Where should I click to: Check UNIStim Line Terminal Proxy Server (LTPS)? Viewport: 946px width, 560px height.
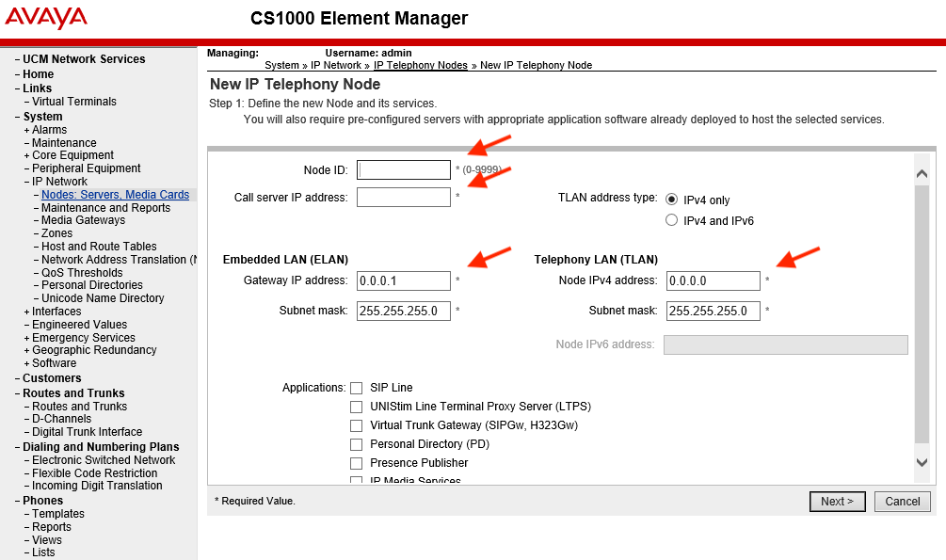(357, 407)
